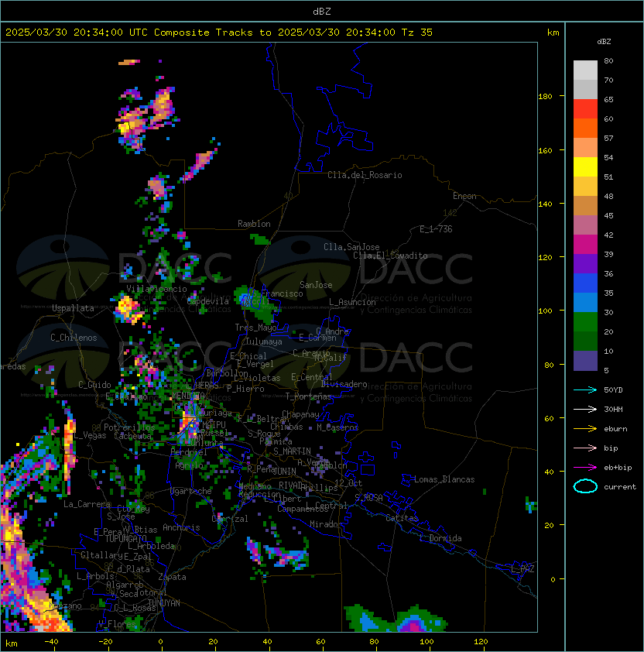Click the 'S_MARTIN' place label

293,451
